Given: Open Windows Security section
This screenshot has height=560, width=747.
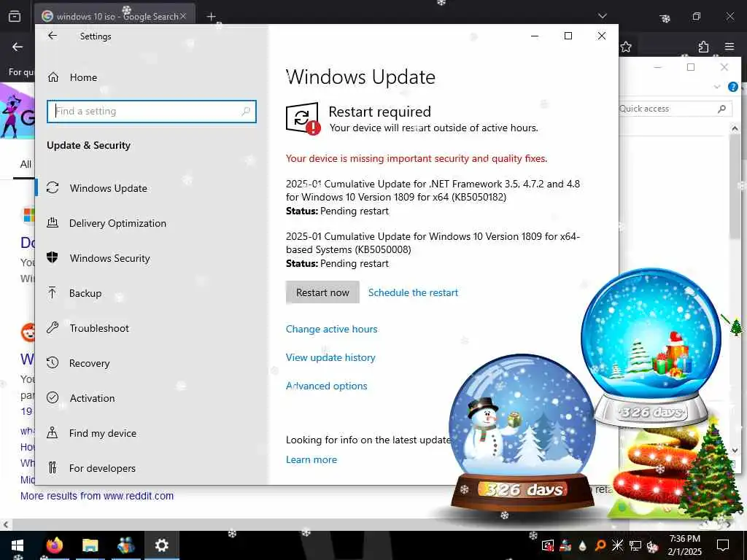Looking at the screenshot, I should (109, 258).
